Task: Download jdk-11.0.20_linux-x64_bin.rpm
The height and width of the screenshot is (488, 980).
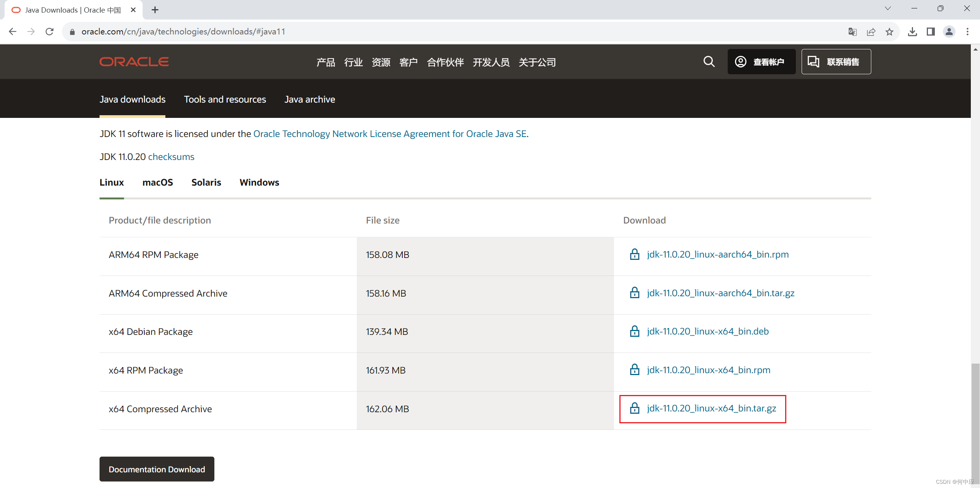Action: coord(709,370)
